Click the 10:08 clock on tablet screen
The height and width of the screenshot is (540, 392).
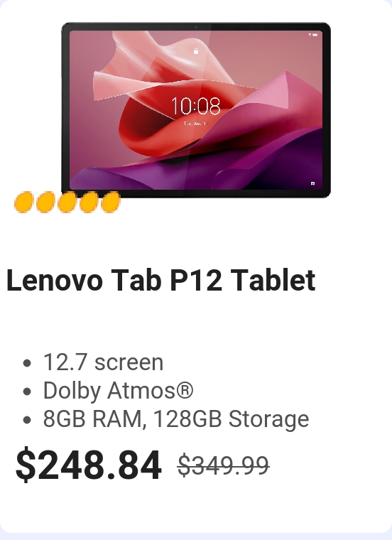(x=195, y=106)
